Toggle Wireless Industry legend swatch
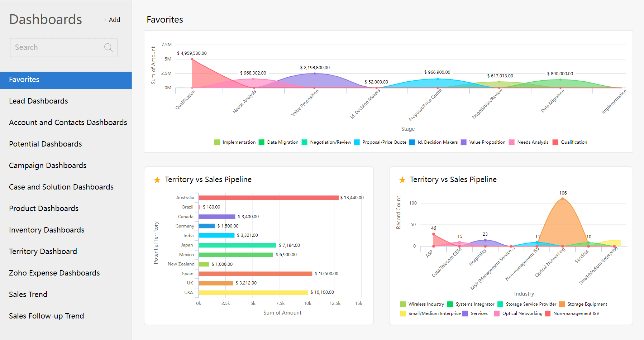Viewport: 644px width, 340px height. tap(403, 304)
